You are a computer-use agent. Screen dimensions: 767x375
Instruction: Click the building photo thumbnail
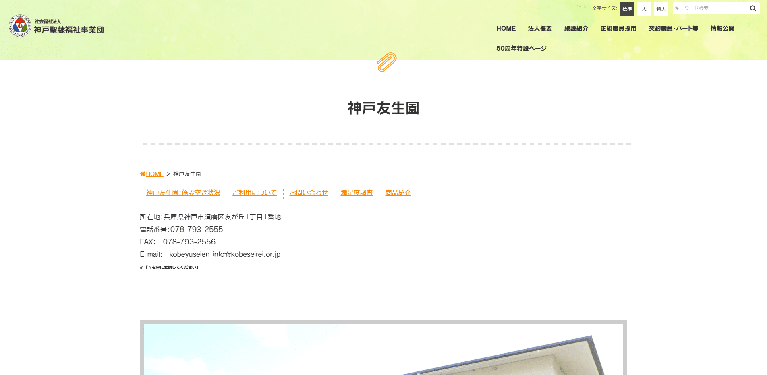click(x=384, y=348)
